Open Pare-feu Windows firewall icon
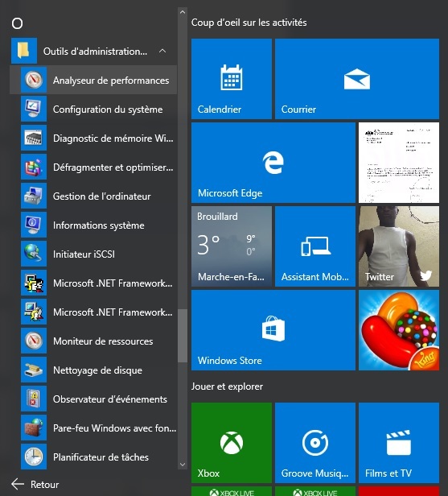Image resolution: width=448 pixels, height=496 pixels. [x=34, y=428]
